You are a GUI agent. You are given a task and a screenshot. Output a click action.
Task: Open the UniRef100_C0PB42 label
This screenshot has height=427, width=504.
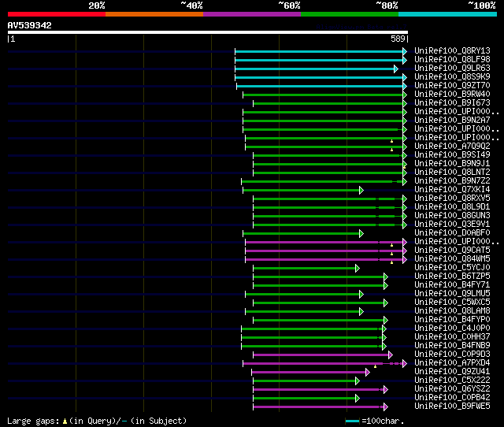tap(452, 398)
